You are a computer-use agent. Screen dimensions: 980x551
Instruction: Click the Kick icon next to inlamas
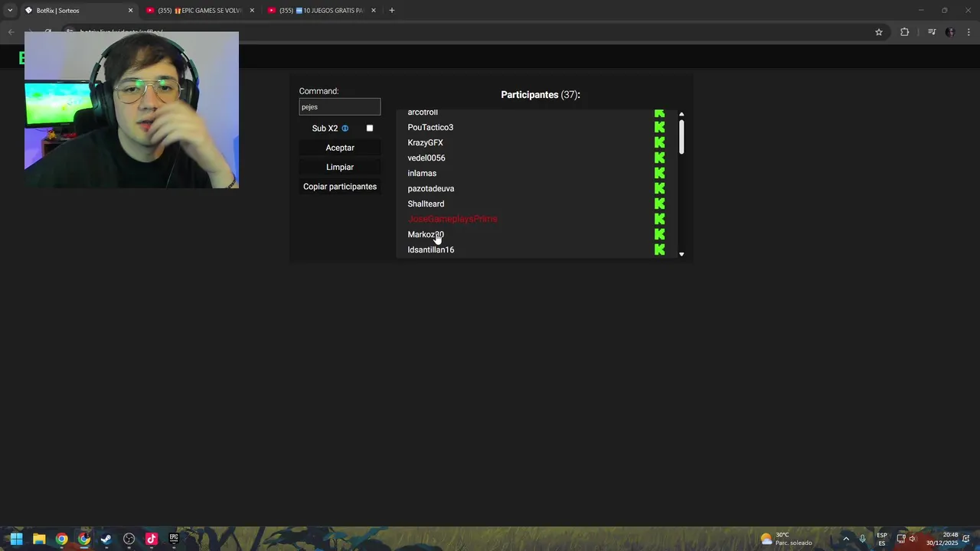(659, 173)
